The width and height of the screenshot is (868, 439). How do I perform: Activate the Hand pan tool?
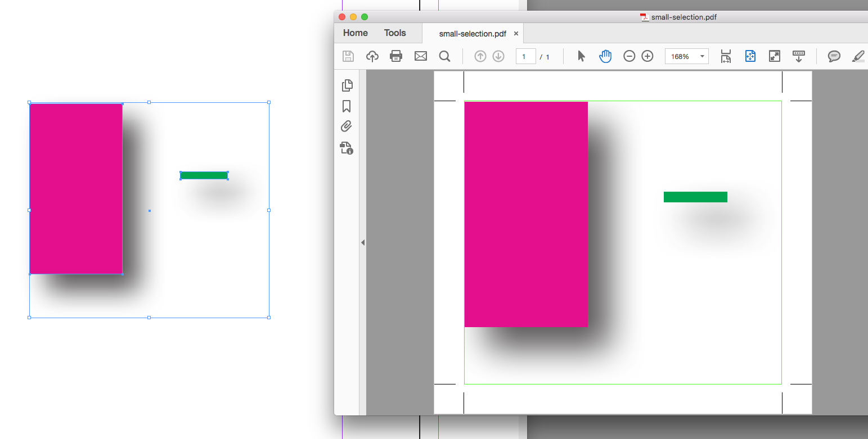605,56
